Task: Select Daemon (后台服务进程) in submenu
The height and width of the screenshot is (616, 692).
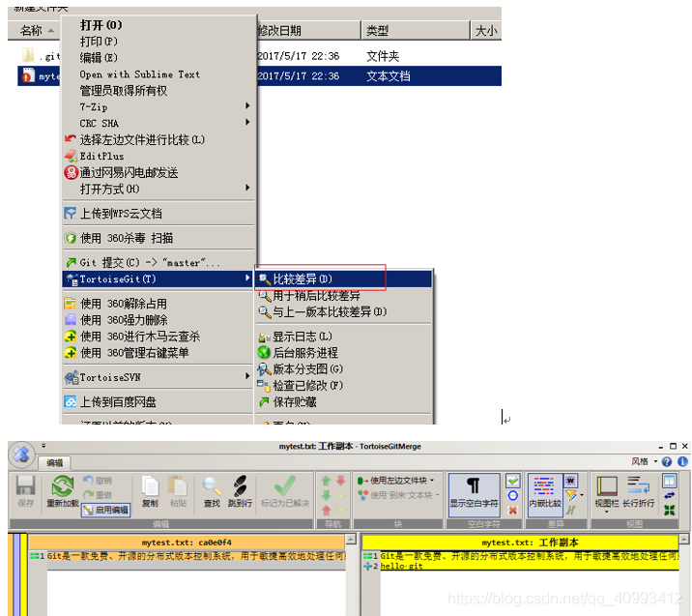Action: 344,352
